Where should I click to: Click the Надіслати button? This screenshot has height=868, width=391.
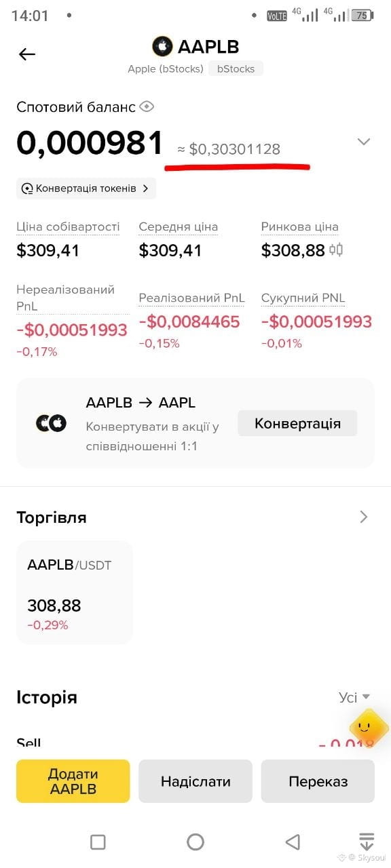[195, 781]
